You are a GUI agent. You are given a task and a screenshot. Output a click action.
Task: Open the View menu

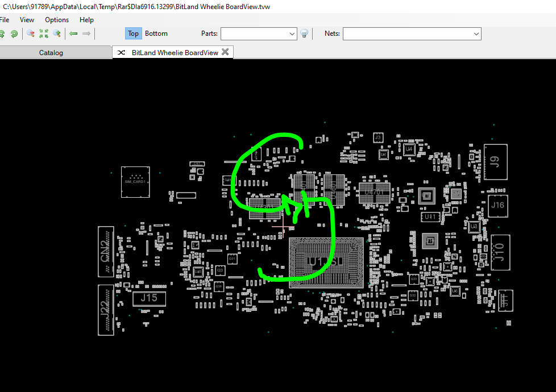click(27, 20)
